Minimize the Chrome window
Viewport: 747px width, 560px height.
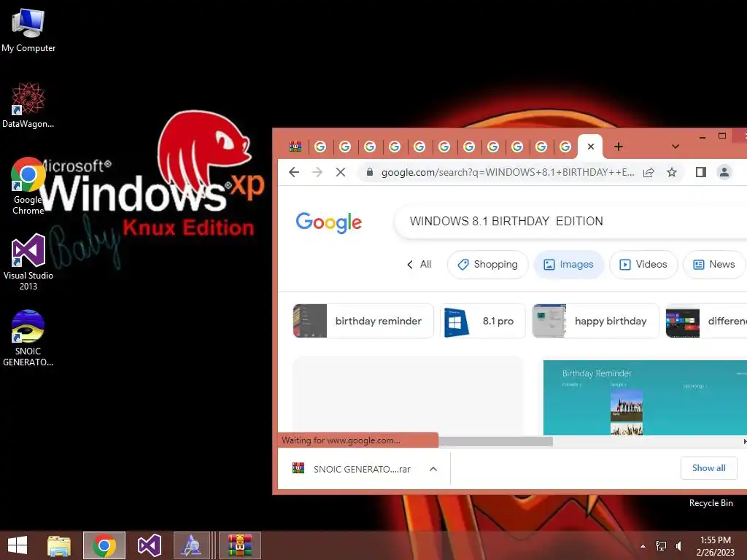[x=703, y=136]
